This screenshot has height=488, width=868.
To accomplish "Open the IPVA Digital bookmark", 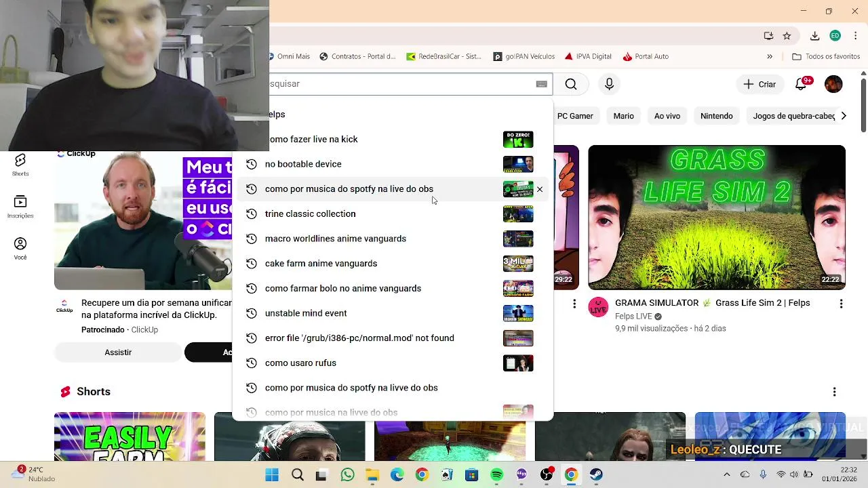I will tap(587, 56).
